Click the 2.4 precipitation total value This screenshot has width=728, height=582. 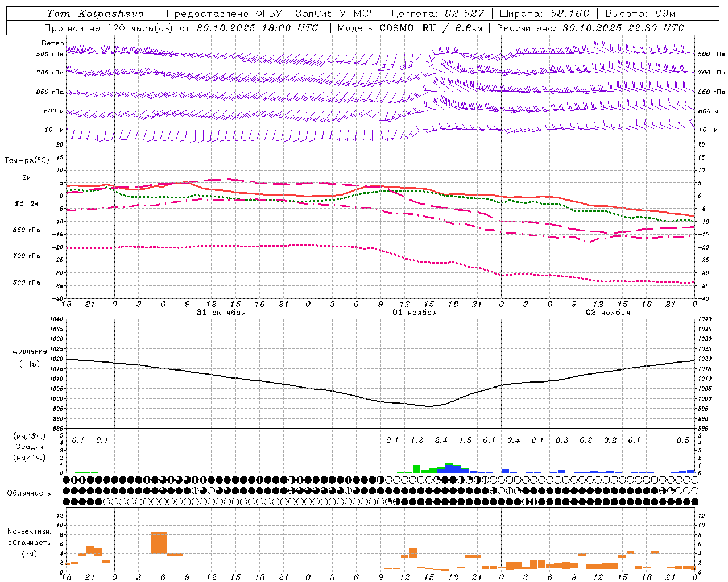[441, 440]
